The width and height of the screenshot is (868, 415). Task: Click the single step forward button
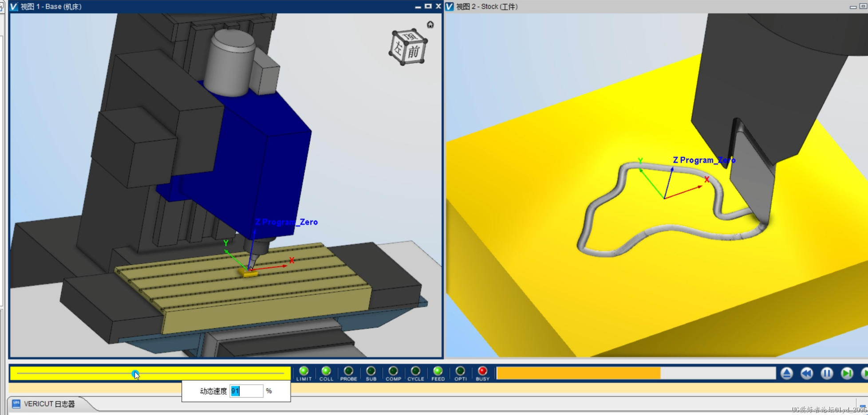[x=847, y=373]
